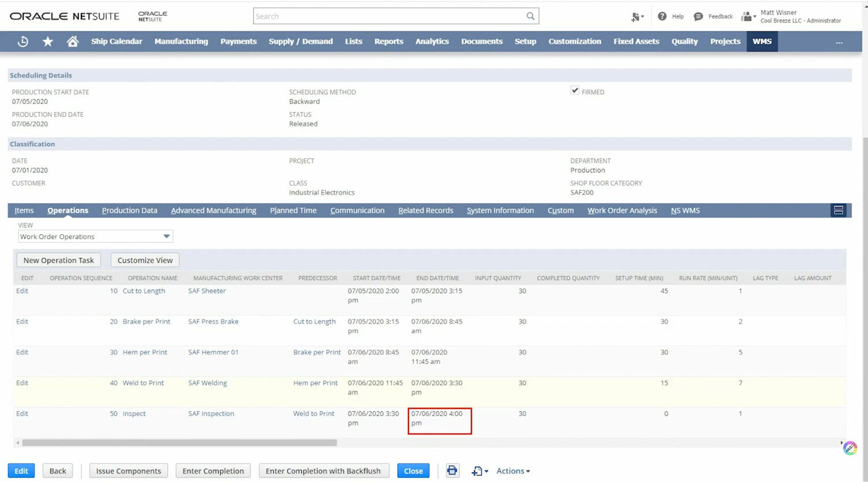The height and width of the screenshot is (482, 868).
Task: Open the Recent Records history icon
Action: (x=23, y=42)
